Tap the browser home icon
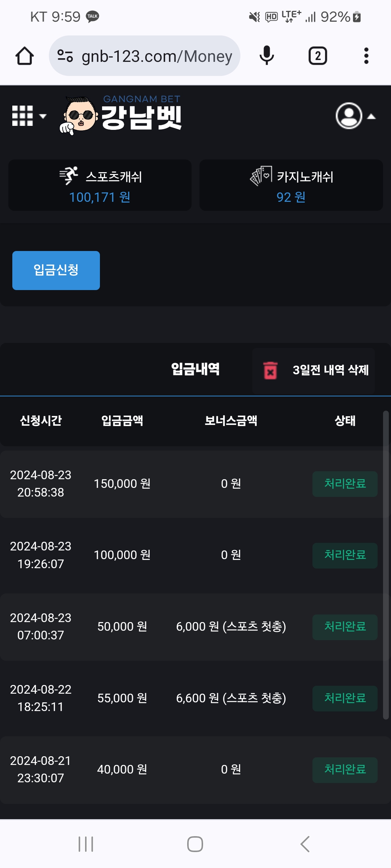Image resolution: width=391 pixels, height=868 pixels. 25,56
